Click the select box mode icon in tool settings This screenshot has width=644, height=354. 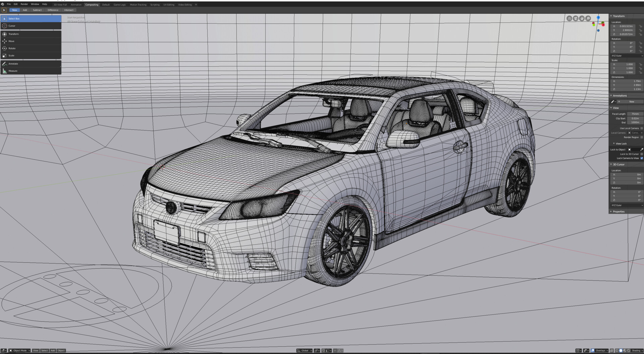(4, 10)
